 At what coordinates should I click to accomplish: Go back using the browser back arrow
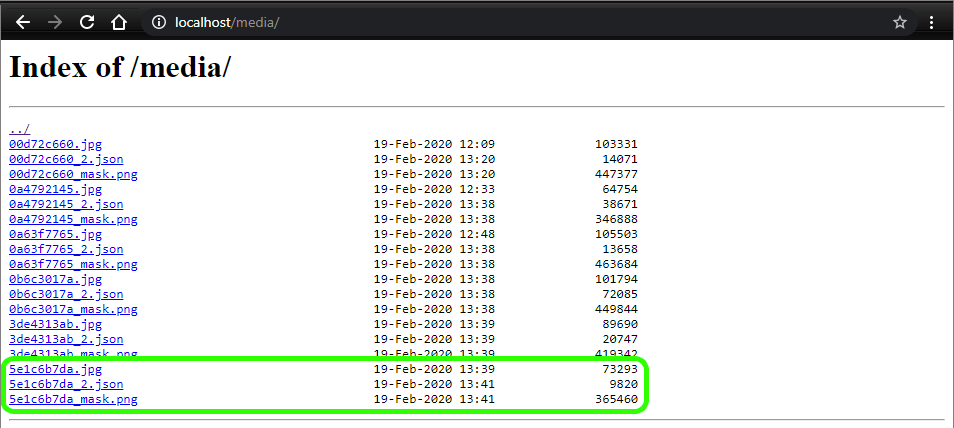point(23,23)
